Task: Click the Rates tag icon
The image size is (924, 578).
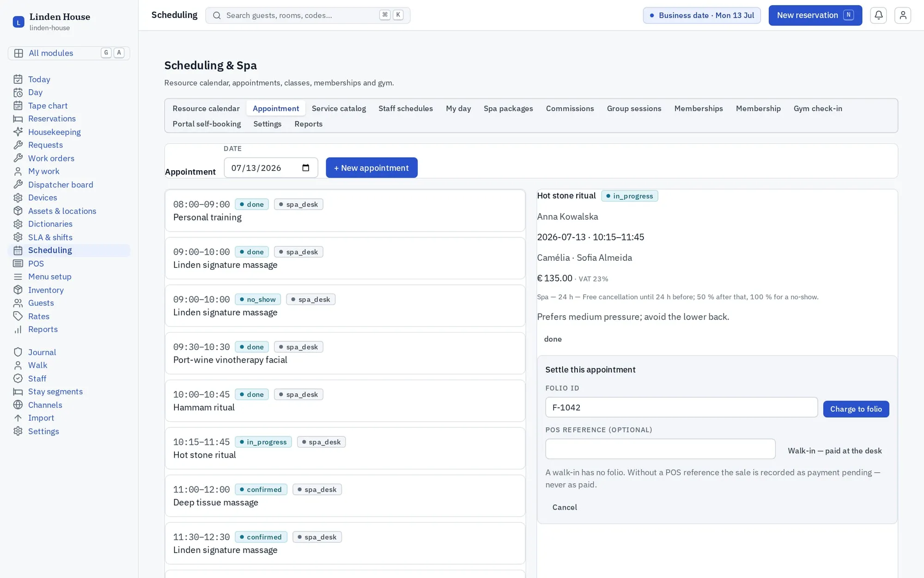Action: (x=18, y=316)
